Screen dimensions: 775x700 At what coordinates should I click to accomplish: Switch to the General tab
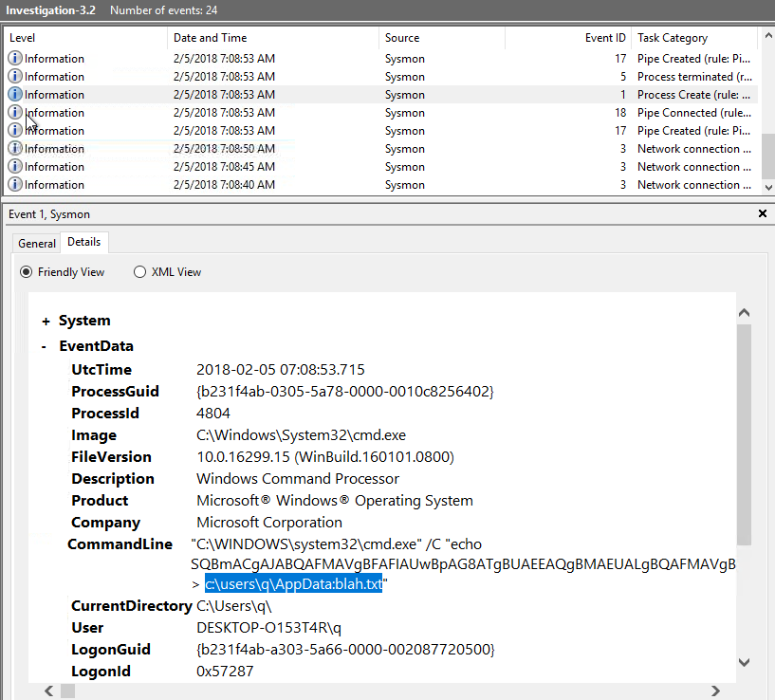(37, 243)
